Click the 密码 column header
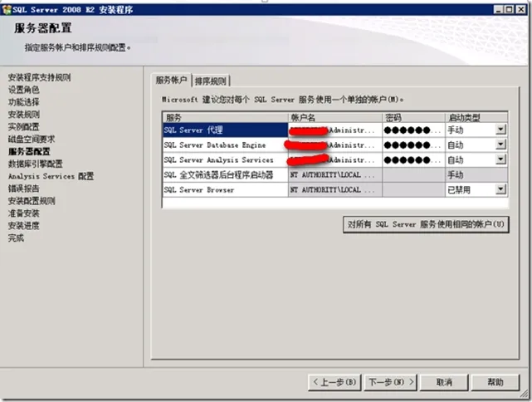The height and width of the screenshot is (402, 532). click(413, 117)
